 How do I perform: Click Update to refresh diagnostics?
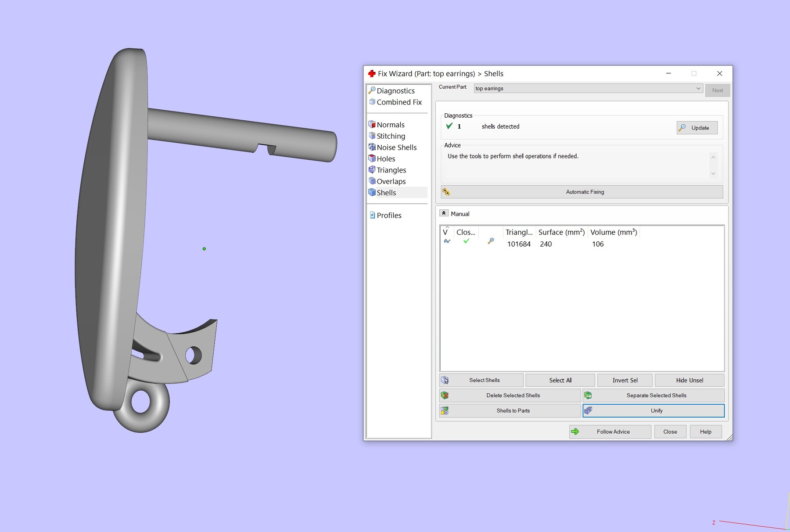(697, 128)
